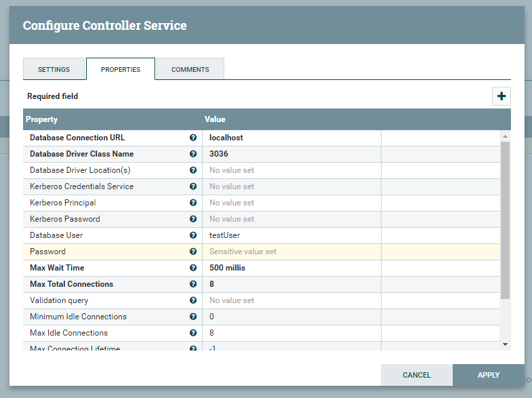Set value for Database Driver Location(s)

pos(291,170)
